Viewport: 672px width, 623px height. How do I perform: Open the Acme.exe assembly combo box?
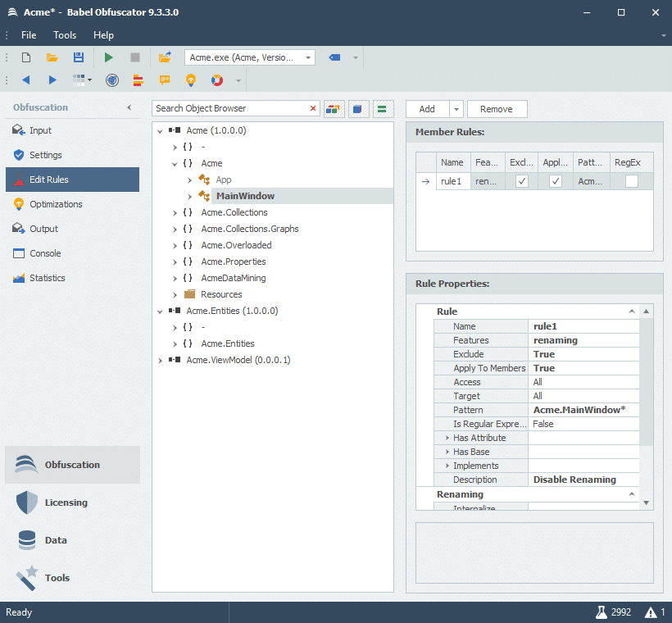tap(250, 57)
